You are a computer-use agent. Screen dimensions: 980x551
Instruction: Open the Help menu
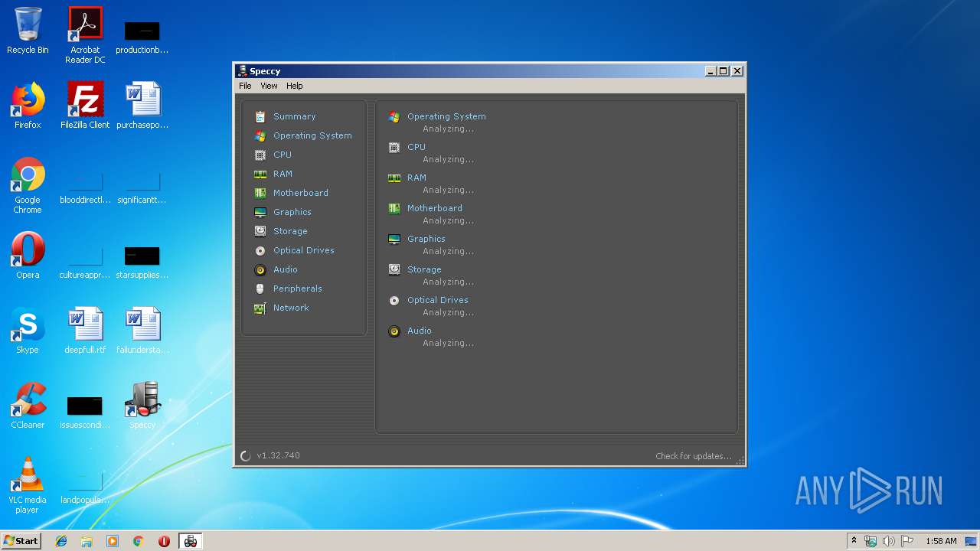295,86
